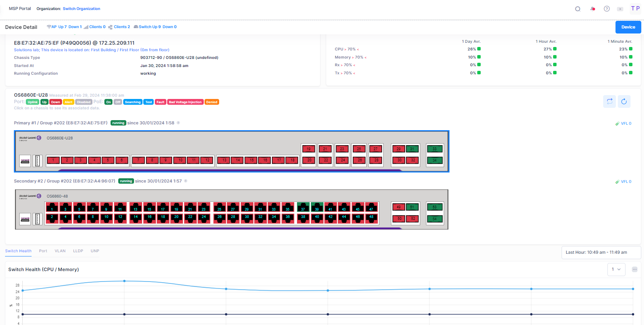This screenshot has width=644, height=325.
Task: Click the Switch Health (CPU / Memory) chart title
Action: point(44,270)
